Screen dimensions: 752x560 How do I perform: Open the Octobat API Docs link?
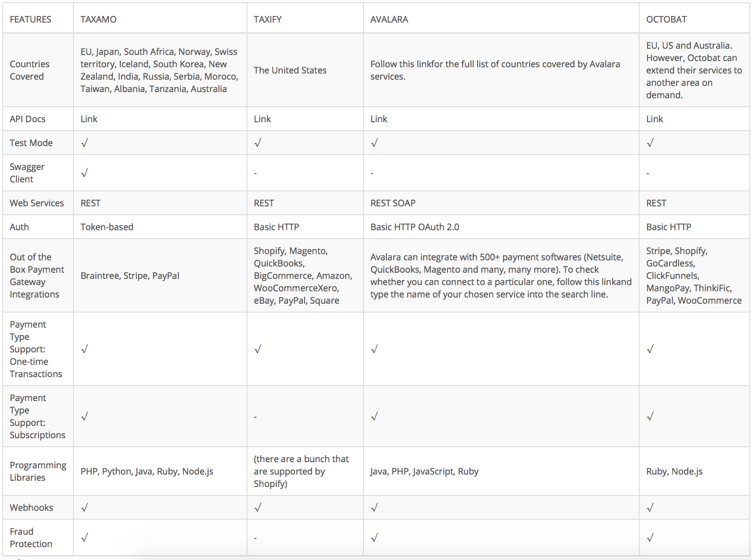(654, 119)
